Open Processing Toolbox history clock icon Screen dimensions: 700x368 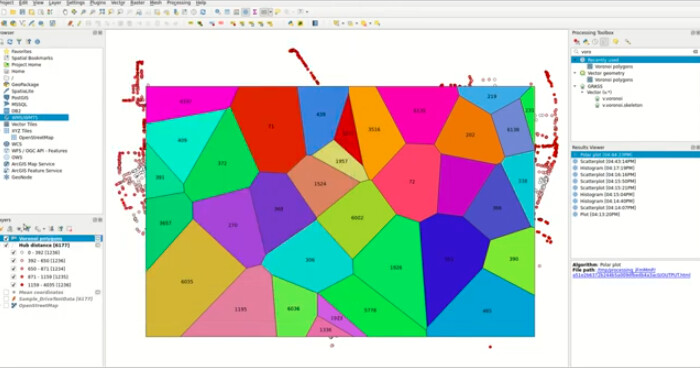[x=595, y=42]
